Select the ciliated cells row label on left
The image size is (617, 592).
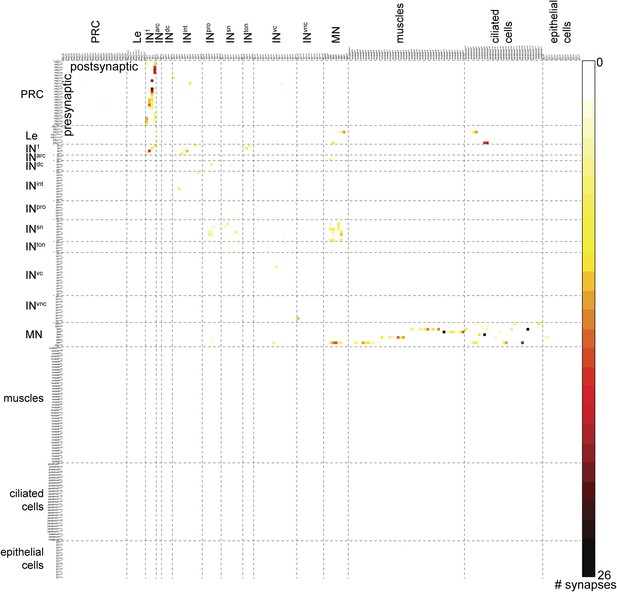[x=27, y=500]
